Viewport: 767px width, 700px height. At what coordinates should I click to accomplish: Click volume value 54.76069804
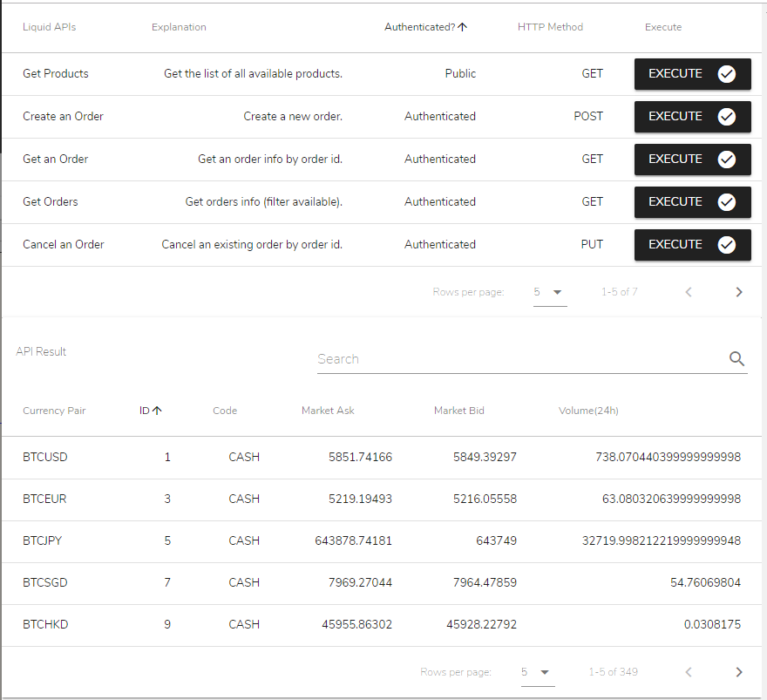coord(705,582)
